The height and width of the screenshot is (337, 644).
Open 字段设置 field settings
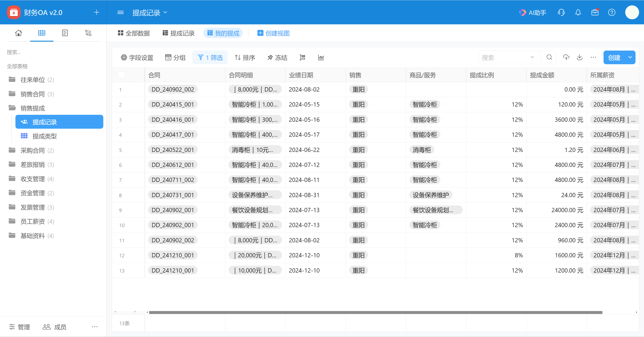137,58
